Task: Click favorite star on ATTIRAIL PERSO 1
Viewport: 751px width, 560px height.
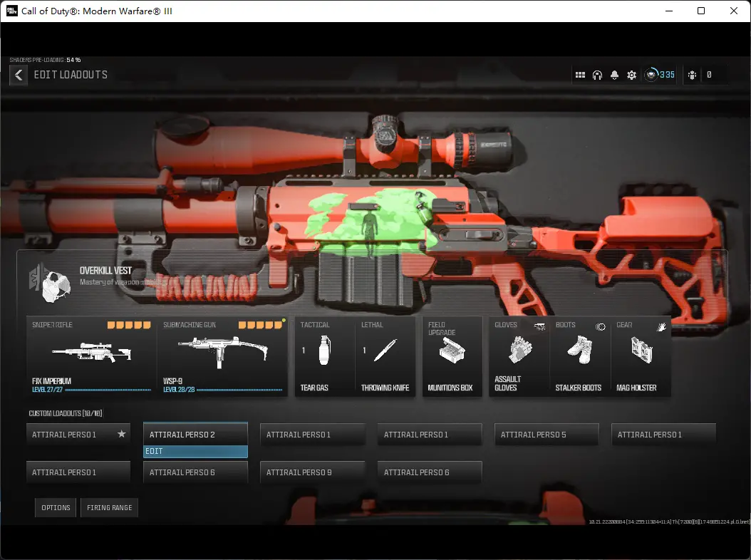Action: [x=122, y=434]
